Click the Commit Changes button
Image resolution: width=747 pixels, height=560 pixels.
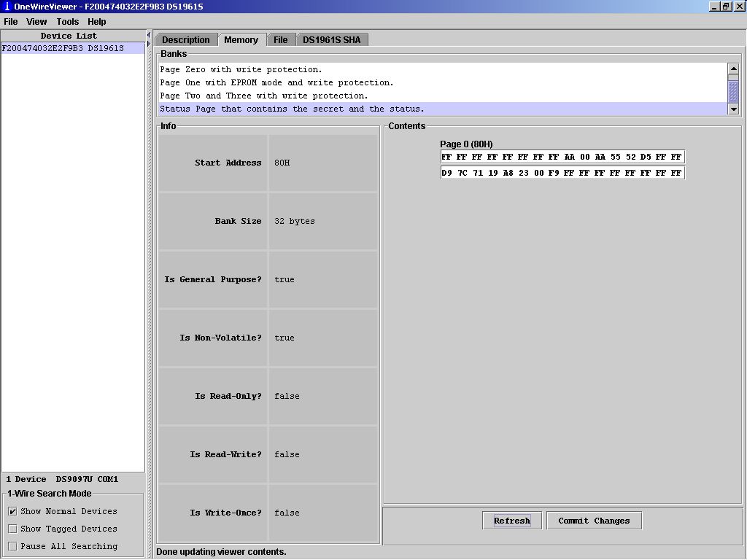pos(594,521)
